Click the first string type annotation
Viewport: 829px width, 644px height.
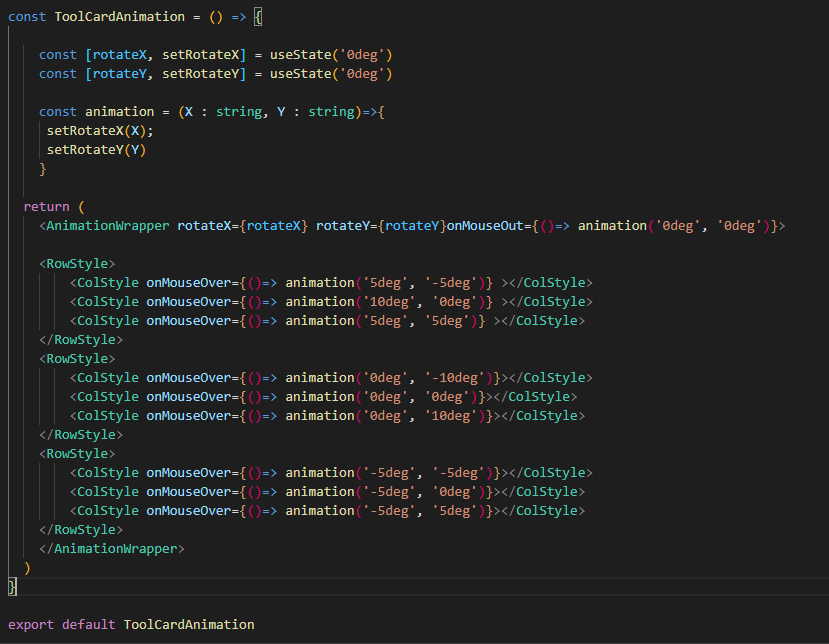[x=238, y=112]
